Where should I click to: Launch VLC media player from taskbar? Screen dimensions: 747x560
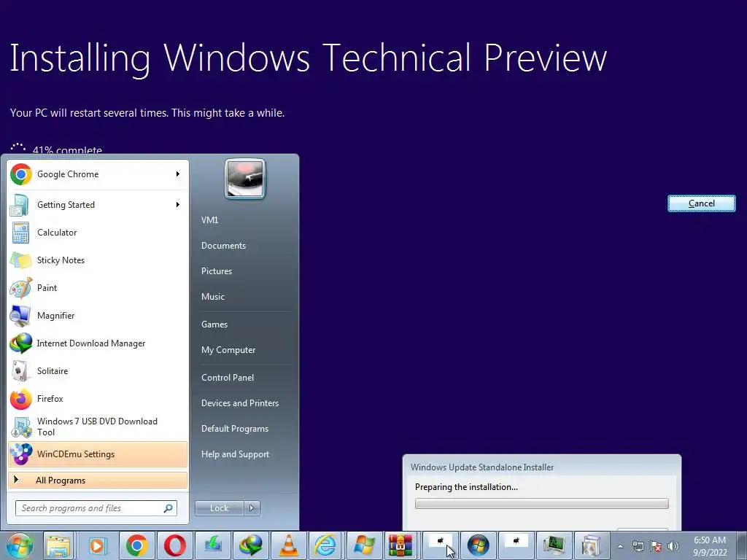click(289, 545)
